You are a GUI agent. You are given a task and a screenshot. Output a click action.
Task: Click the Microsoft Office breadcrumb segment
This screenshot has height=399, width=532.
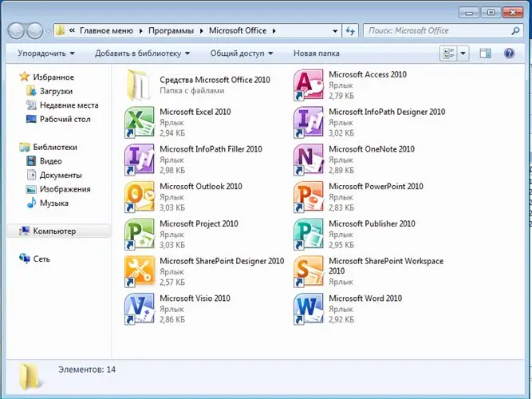pos(238,30)
